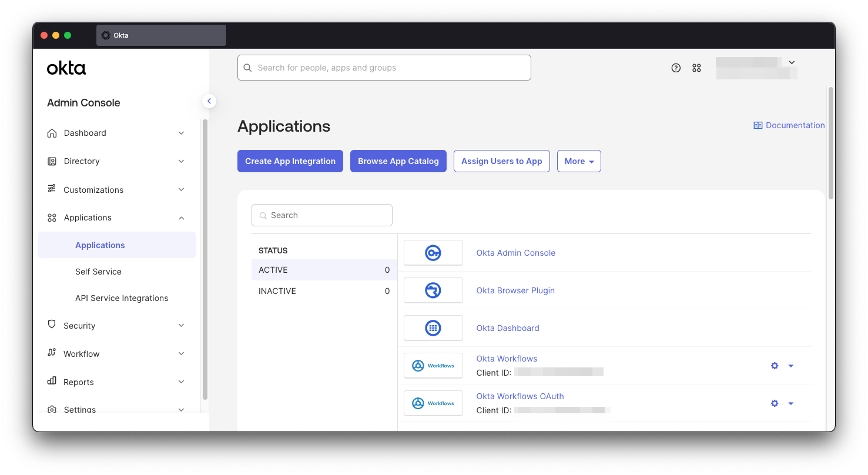Click the Customizations icon in the sidebar

click(52, 189)
